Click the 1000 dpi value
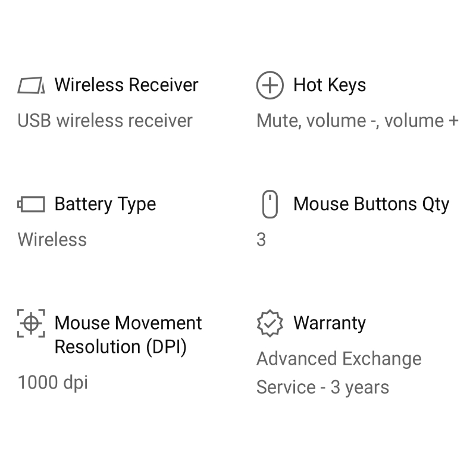 53,383
